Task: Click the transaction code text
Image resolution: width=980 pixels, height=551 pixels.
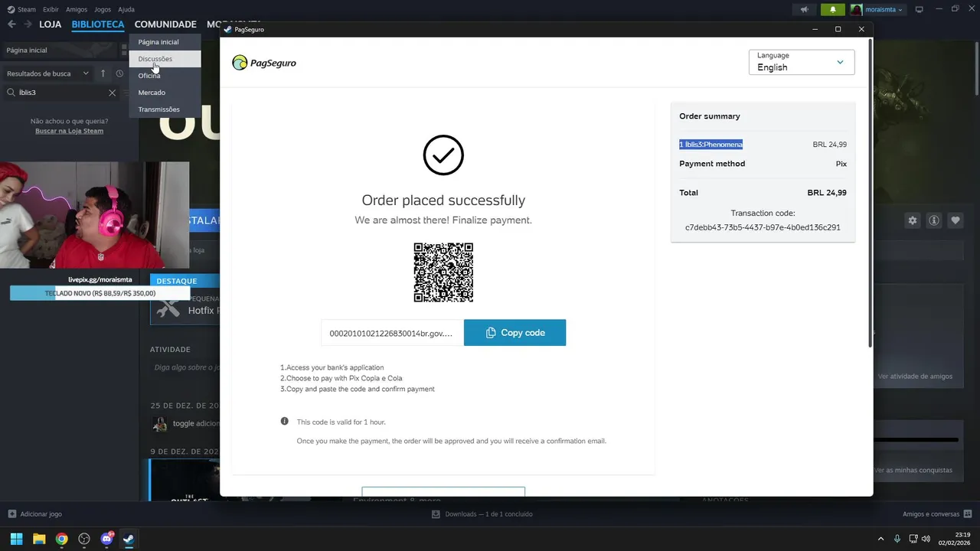Action: click(x=763, y=227)
